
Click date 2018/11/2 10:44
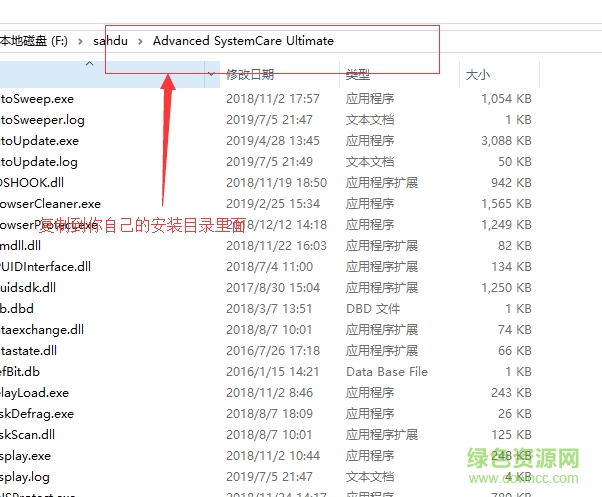click(273, 456)
